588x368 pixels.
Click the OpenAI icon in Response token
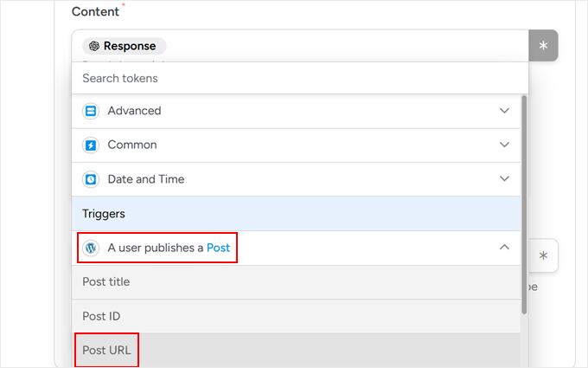click(94, 47)
